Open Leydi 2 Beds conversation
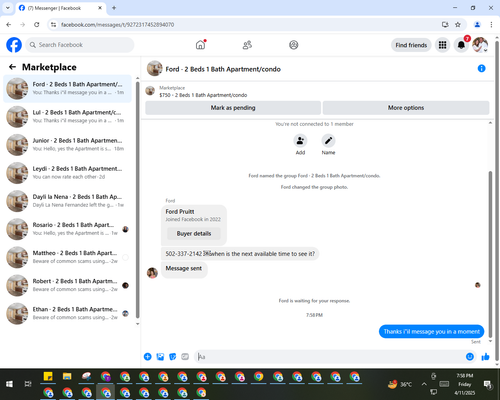Viewport: 500px width, 400px height. (67, 173)
